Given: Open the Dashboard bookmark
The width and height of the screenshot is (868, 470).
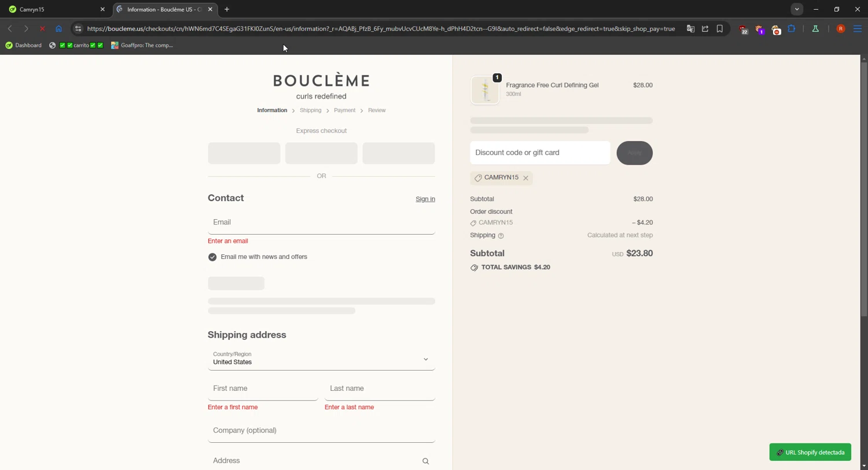Looking at the screenshot, I should point(24,45).
